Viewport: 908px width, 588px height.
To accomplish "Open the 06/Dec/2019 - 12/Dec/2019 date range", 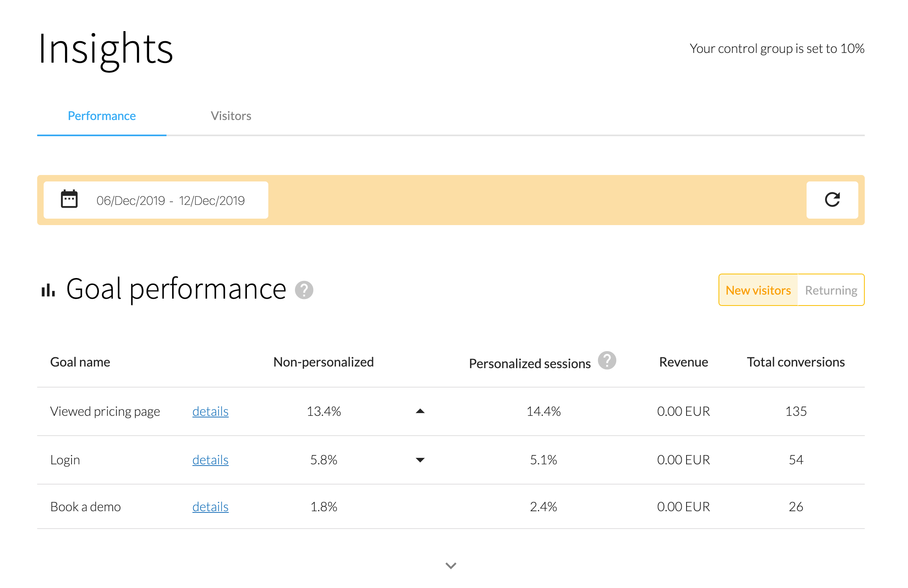I will coord(171,200).
